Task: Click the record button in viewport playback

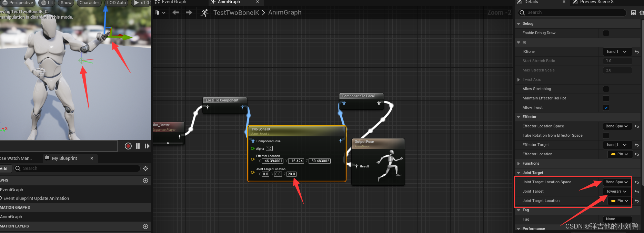Action: [128, 146]
